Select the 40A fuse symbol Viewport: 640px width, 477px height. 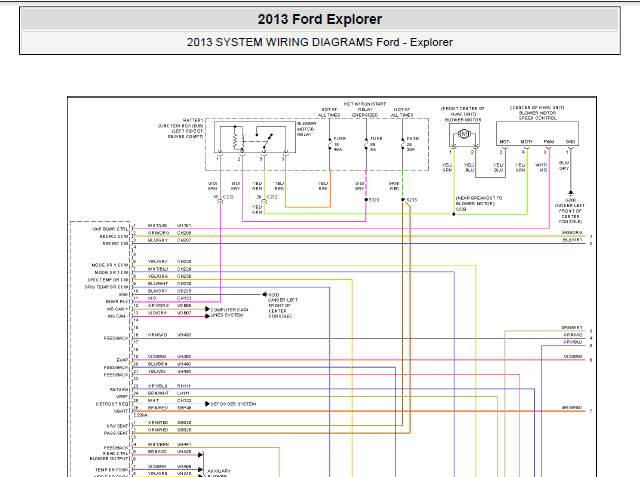pyautogui.click(x=330, y=143)
